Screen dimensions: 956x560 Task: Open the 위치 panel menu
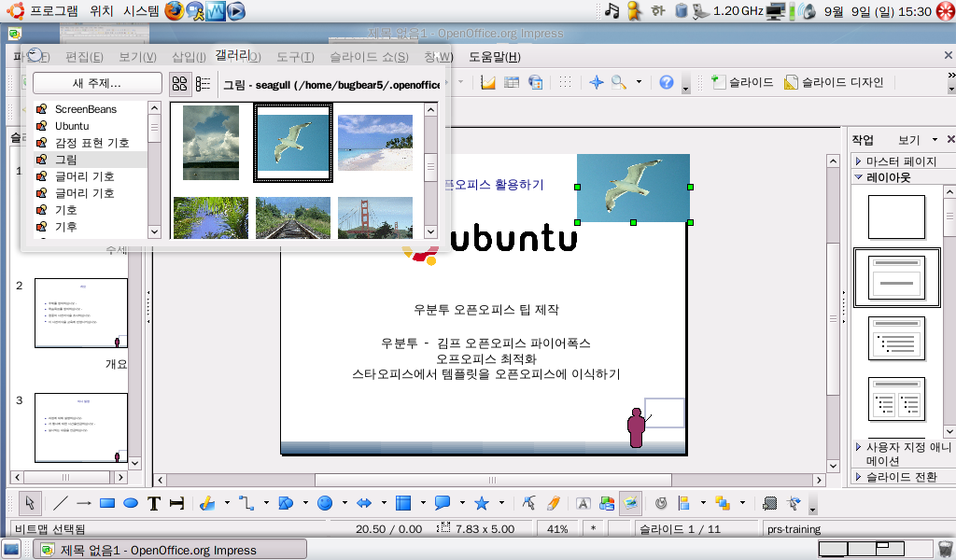tap(102, 11)
